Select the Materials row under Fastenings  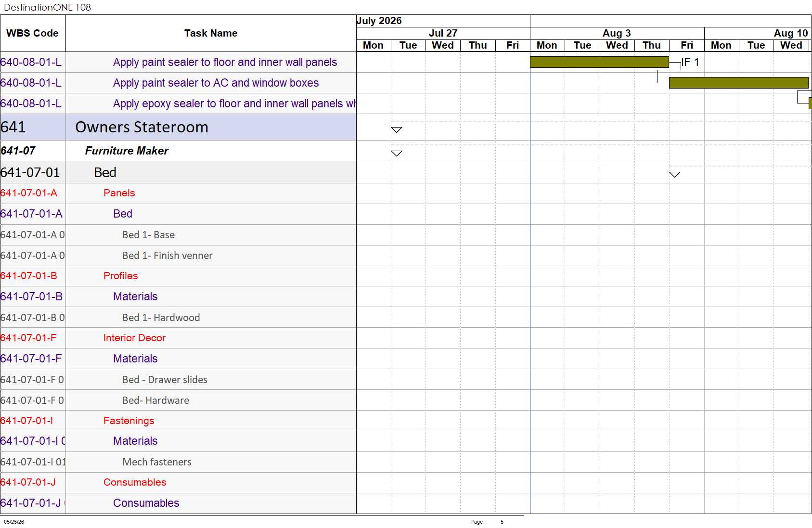click(178, 441)
